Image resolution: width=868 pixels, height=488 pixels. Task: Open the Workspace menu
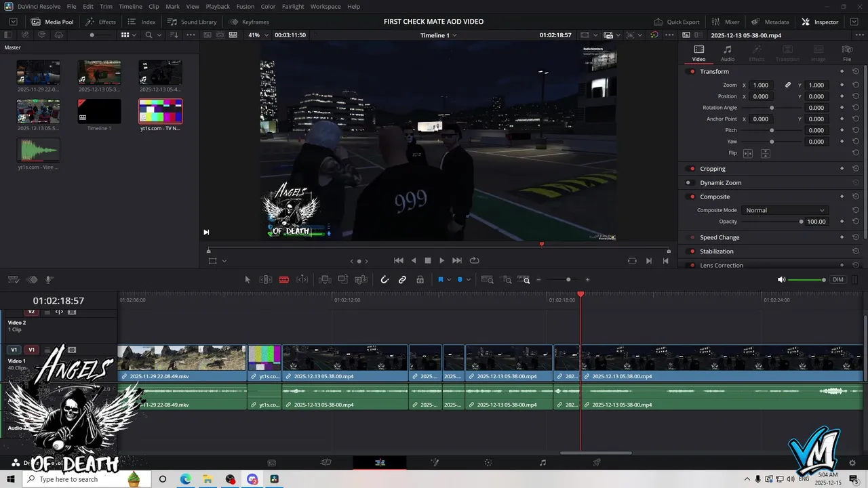325,6
